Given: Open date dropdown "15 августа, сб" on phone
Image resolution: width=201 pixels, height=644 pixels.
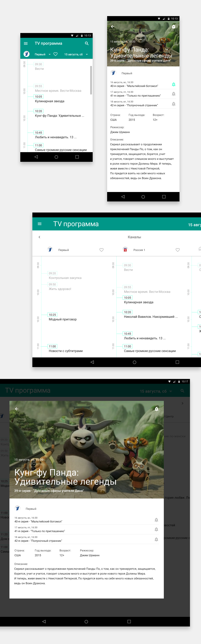Looking at the screenshot, I should (76, 54).
